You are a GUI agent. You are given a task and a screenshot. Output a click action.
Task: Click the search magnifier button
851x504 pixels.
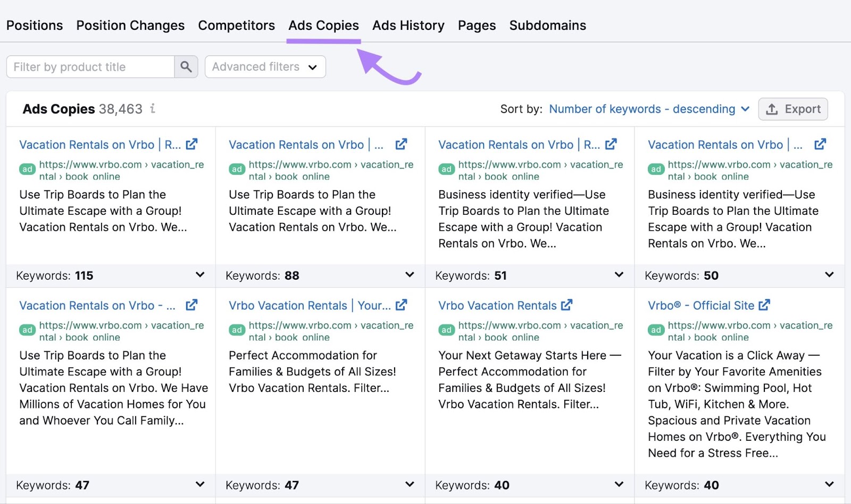click(x=186, y=67)
